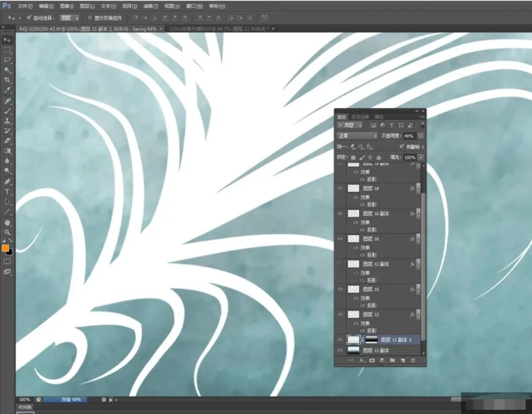532x414 pixels.
Task: Delete layer with trash icon
Action: [x=413, y=360]
